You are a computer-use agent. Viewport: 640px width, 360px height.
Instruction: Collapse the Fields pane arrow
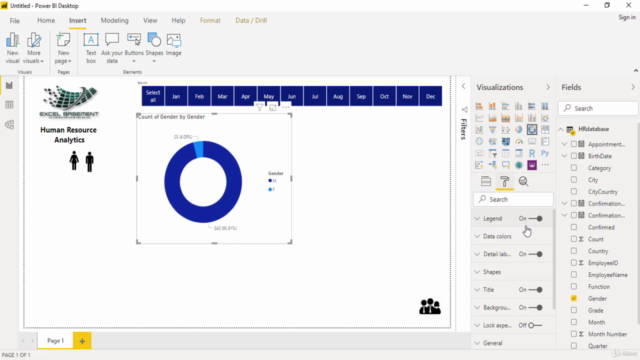click(633, 87)
